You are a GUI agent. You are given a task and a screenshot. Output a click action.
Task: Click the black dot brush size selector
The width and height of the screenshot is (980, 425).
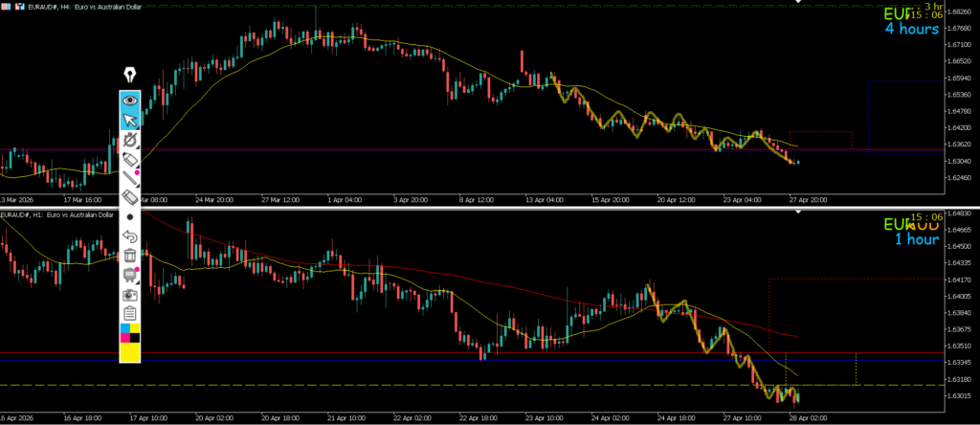(x=130, y=217)
